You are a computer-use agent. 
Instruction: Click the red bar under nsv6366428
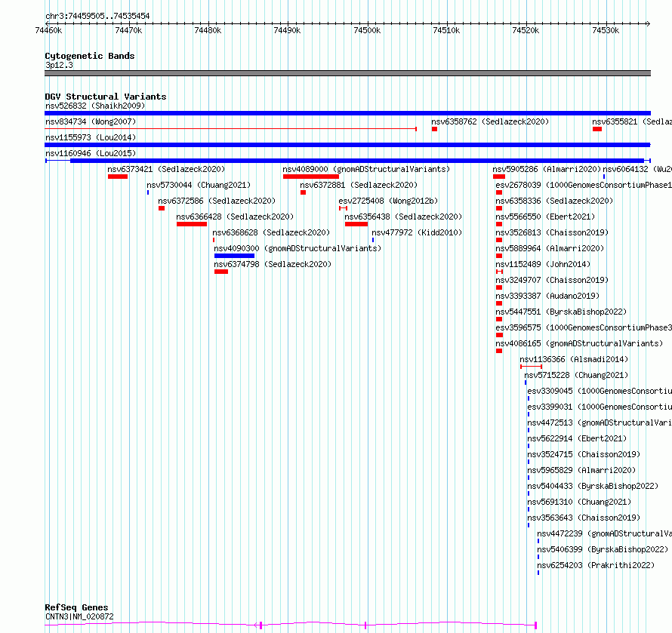192,224
